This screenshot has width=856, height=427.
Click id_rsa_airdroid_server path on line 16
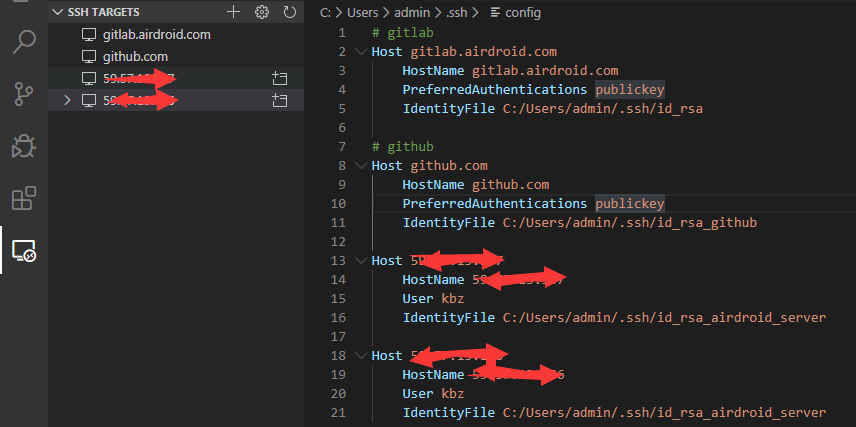pos(664,318)
